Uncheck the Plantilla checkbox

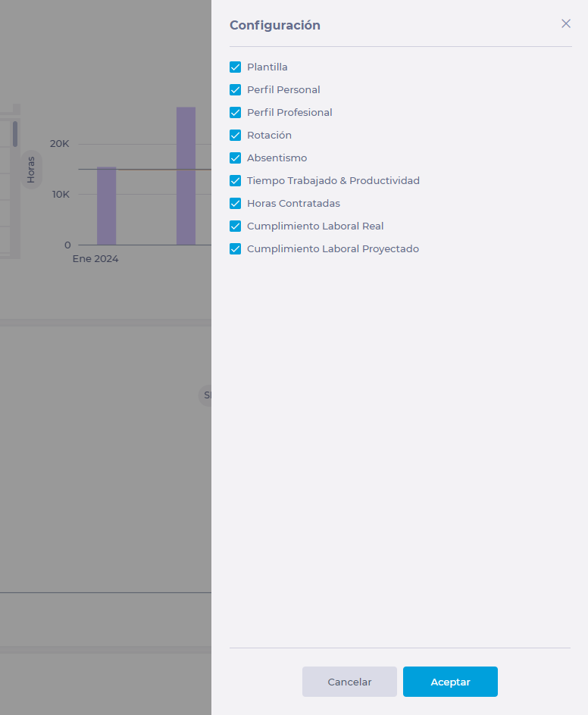click(x=235, y=67)
